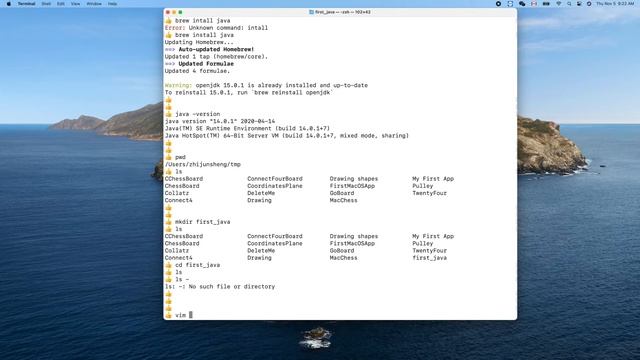The image size is (640, 360).
Task: Close the Terminal window with red button
Action: coord(168,12)
